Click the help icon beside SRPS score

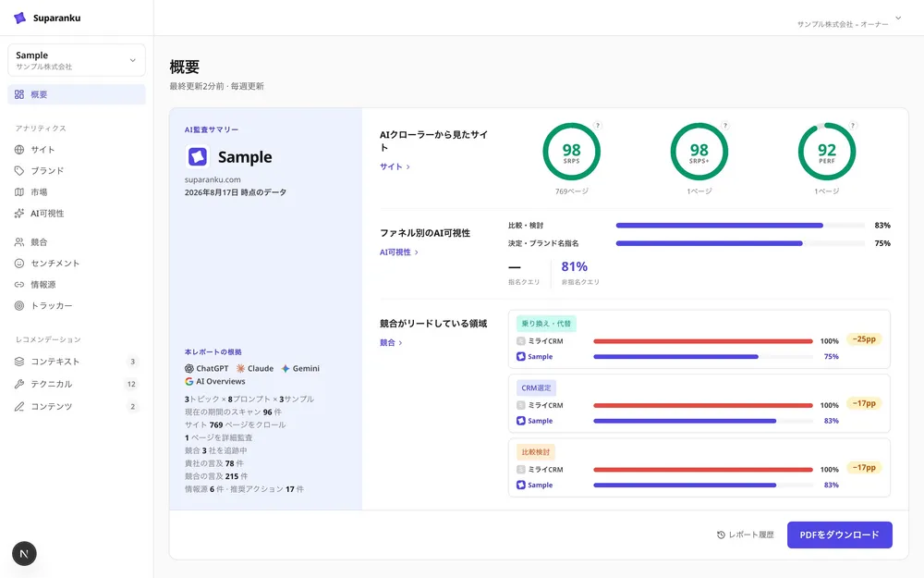598,126
